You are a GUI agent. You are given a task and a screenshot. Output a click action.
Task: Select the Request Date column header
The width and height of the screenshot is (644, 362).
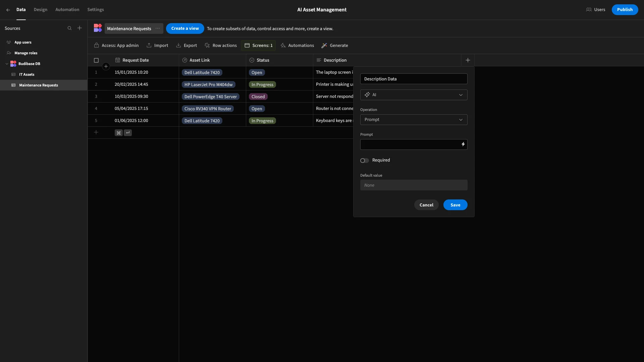(145, 60)
